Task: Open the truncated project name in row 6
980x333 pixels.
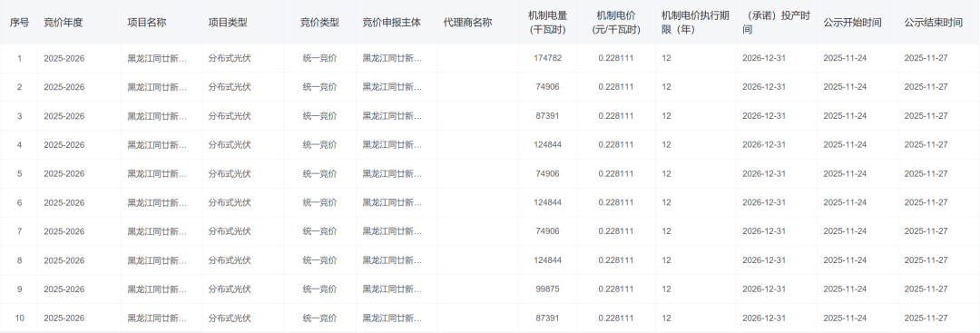Action: coord(157,202)
